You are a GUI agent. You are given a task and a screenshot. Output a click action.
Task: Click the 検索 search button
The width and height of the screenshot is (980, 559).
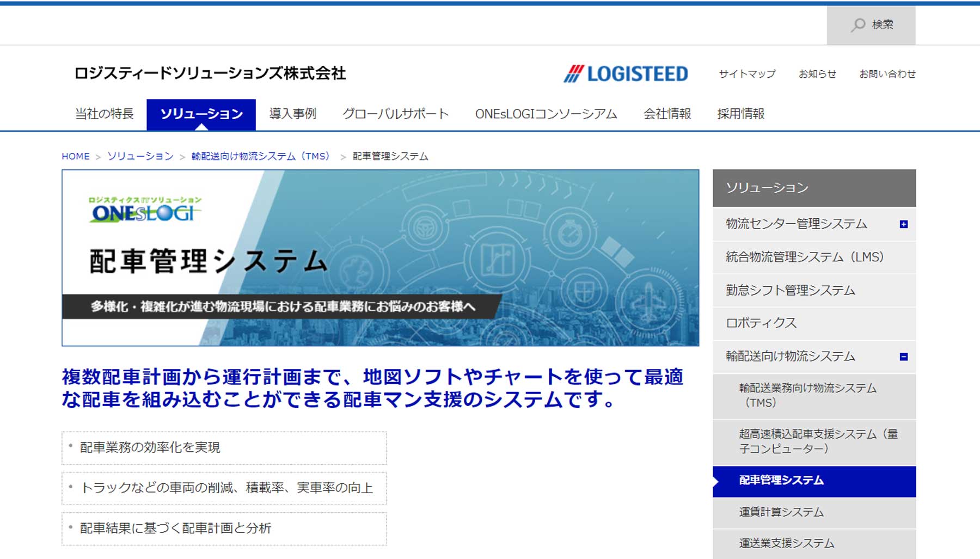click(871, 25)
